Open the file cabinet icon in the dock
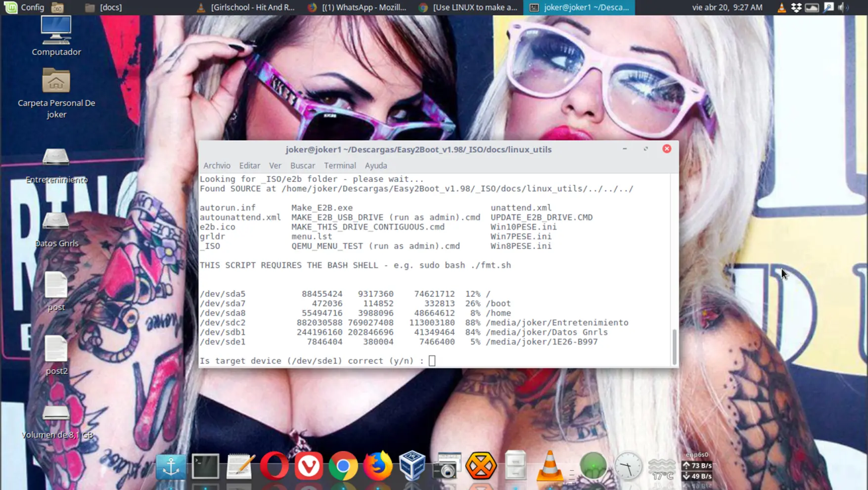The height and width of the screenshot is (490, 868). click(x=515, y=466)
